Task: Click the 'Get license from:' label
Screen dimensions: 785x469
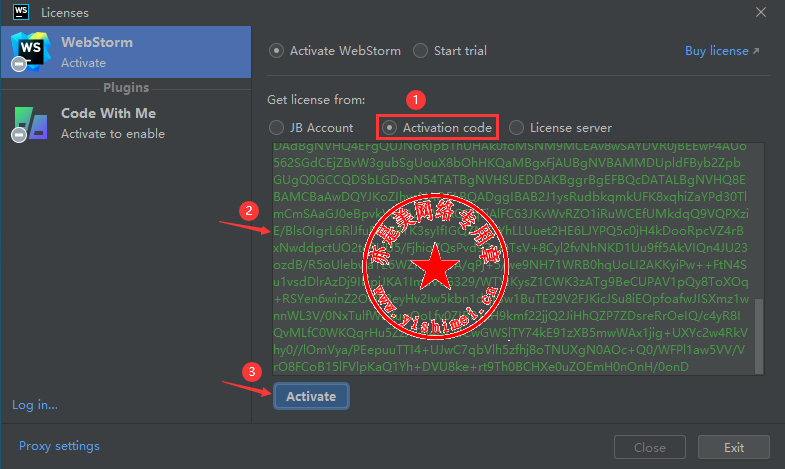Action: tap(316, 100)
